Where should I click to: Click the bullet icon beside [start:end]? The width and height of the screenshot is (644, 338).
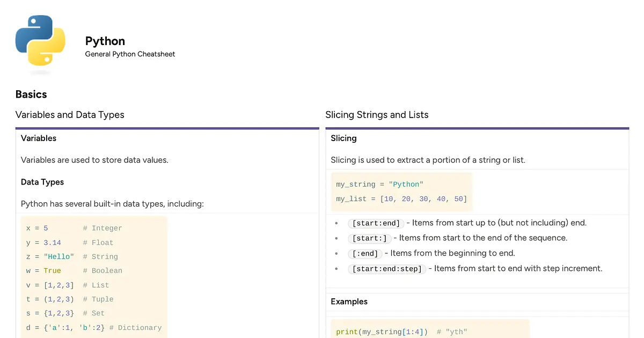click(x=336, y=223)
